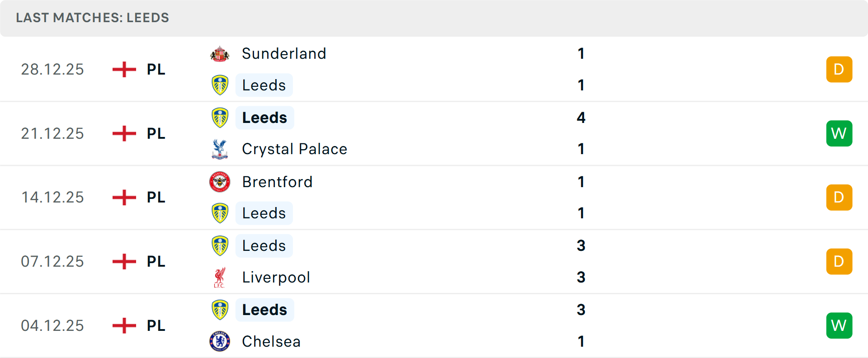
Task: Click the Chelsea club crest icon
Action: [220, 341]
